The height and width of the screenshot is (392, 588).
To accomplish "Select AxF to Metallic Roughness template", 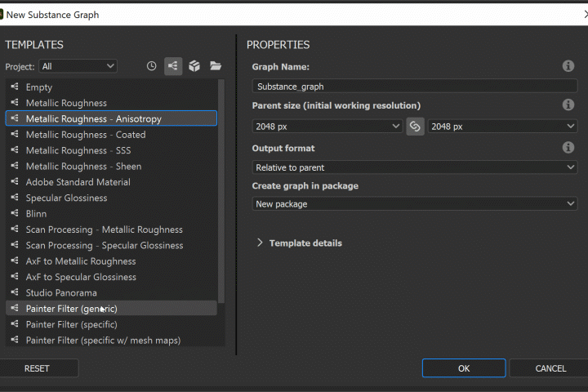I will tap(111, 261).
